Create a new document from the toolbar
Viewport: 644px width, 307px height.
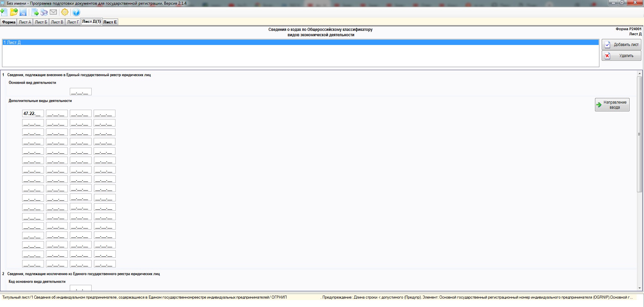coord(4,12)
